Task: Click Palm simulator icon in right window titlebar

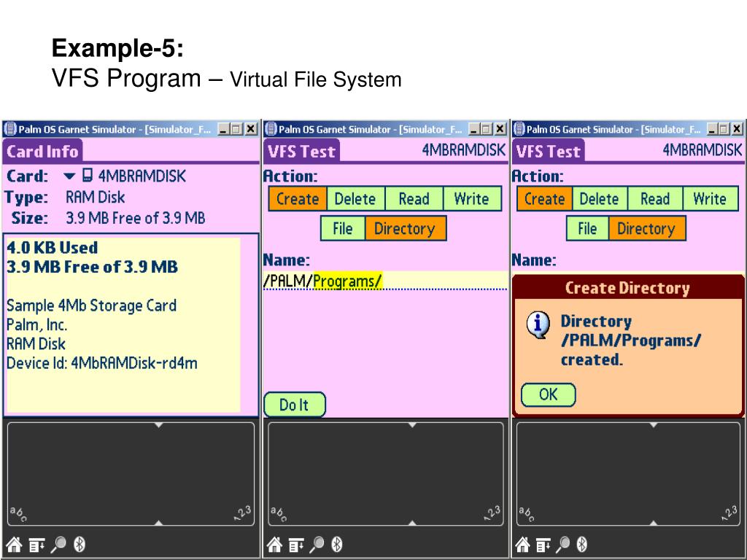Action: point(519,128)
